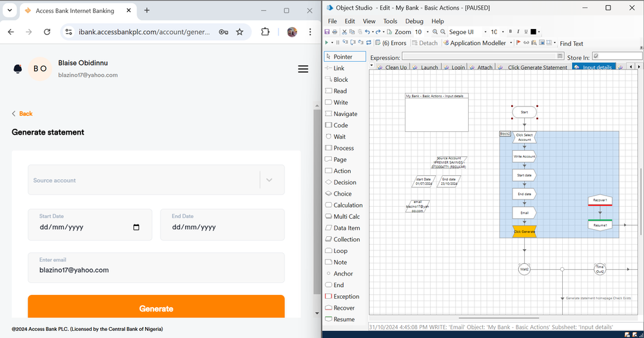Select the Exception stage tool
This screenshot has height=338, width=644.
346,297
